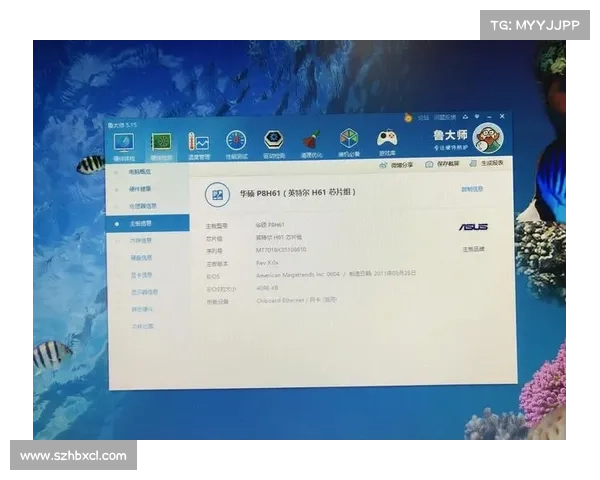Select 电脑概览 in the sidebar

tap(140, 172)
